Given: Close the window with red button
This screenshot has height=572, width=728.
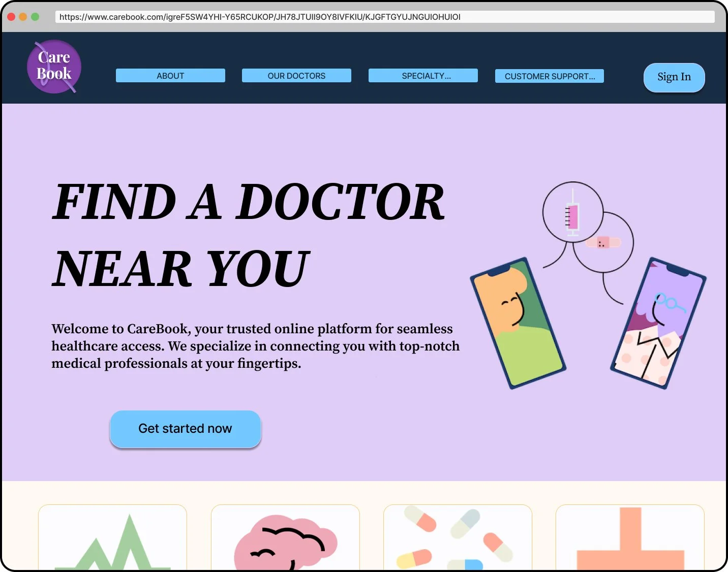Looking at the screenshot, I should 11,17.
